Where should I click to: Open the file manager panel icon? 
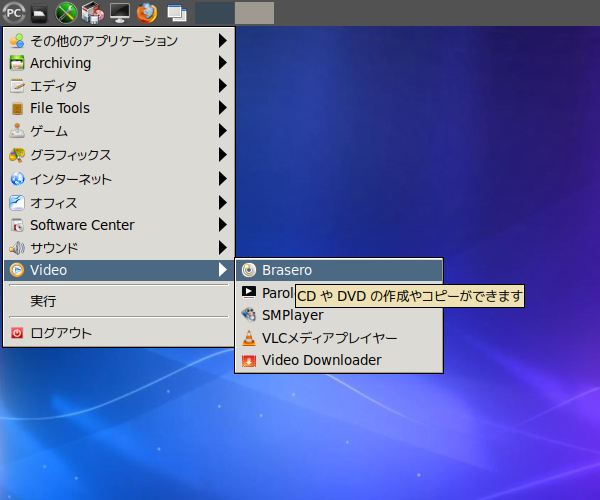[39, 14]
